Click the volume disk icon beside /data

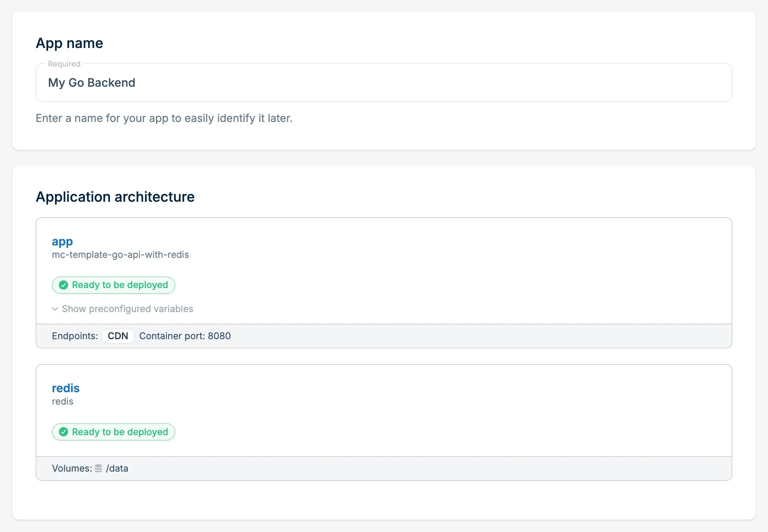tap(99, 469)
